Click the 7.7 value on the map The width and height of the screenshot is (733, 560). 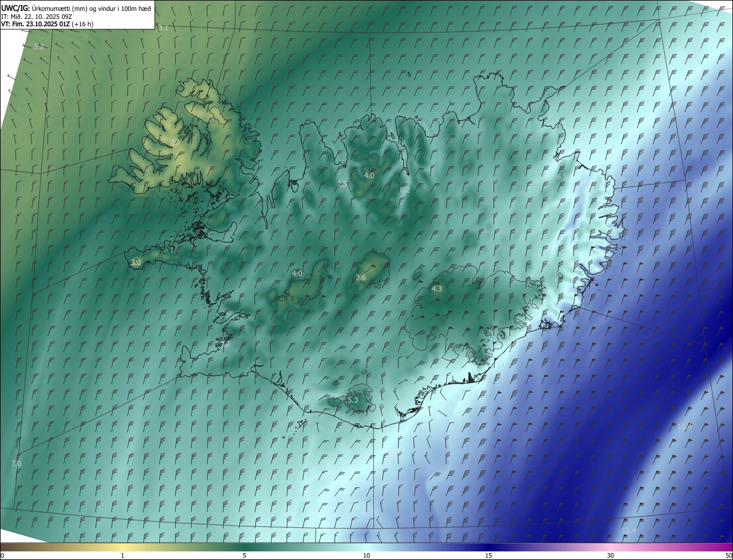tap(224, 344)
